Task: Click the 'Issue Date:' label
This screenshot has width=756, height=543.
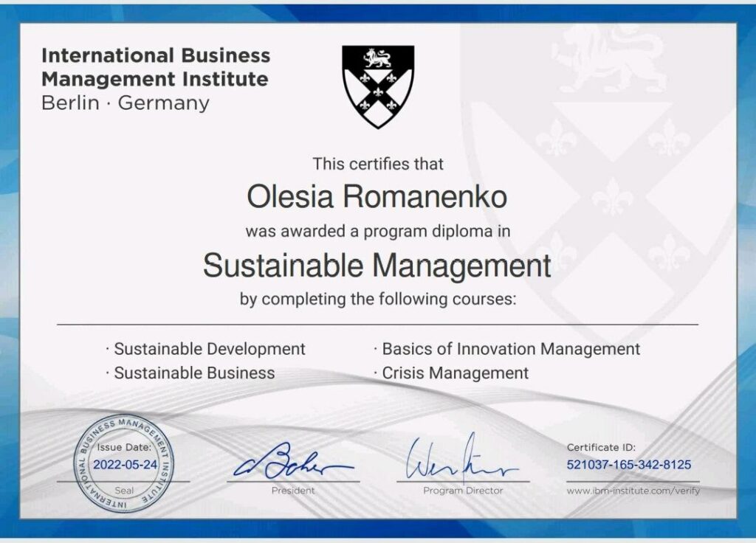Action: pos(124,447)
